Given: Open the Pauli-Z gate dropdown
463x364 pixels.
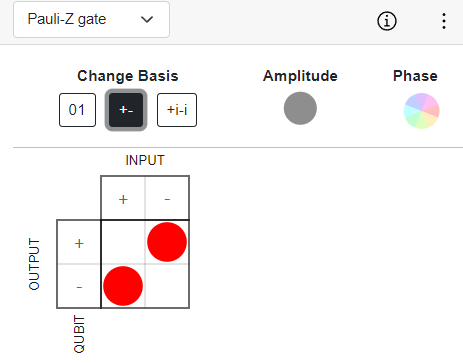Looking at the screenshot, I should click(91, 20).
